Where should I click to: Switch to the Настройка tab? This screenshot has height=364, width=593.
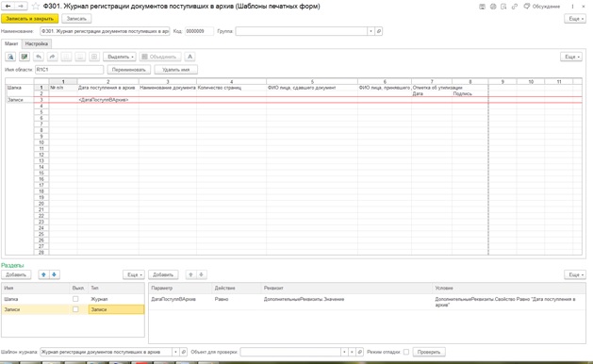click(37, 44)
